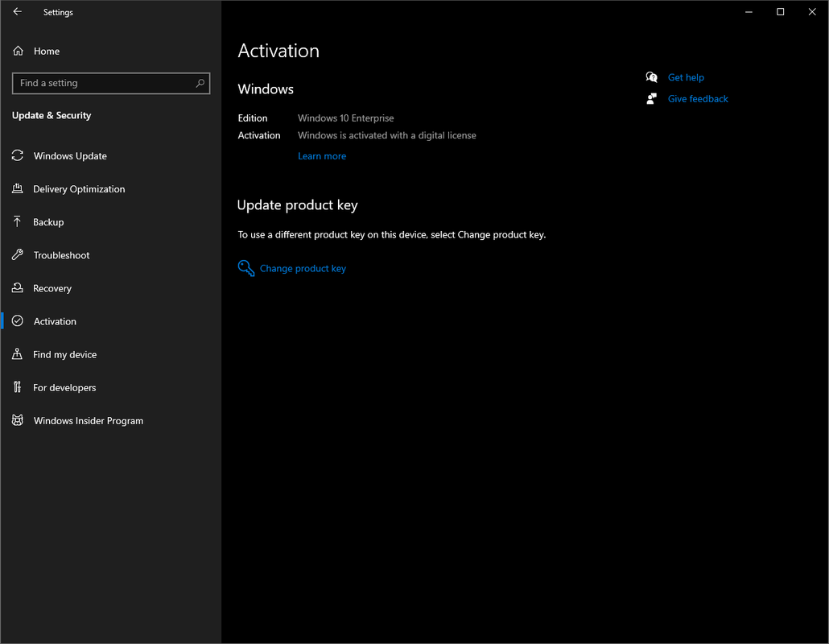Go to Delivery Optimization page
The image size is (829, 644).
(x=80, y=188)
